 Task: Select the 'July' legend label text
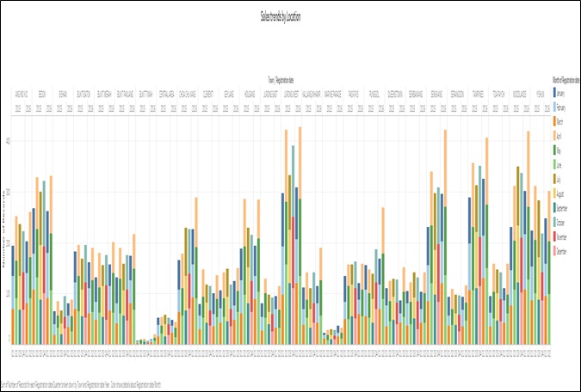(559, 180)
